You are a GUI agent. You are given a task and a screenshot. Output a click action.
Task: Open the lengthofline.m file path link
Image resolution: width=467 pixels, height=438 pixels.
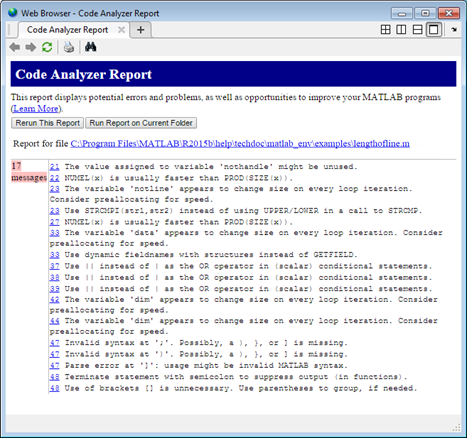[240, 144]
